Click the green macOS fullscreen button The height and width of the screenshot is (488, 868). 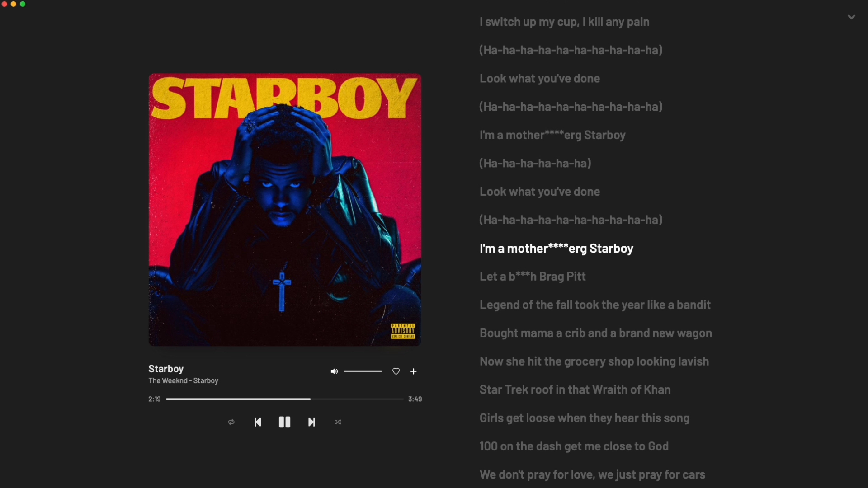pos(23,4)
